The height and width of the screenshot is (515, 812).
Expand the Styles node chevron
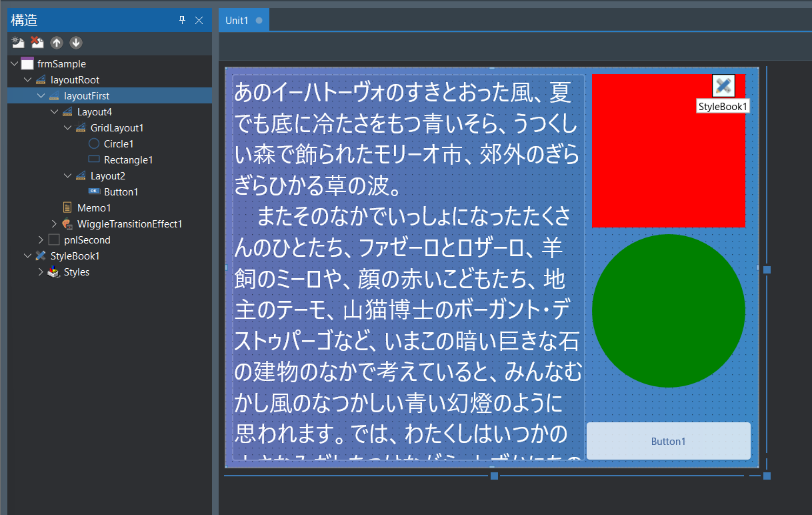pyautogui.click(x=40, y=272)
